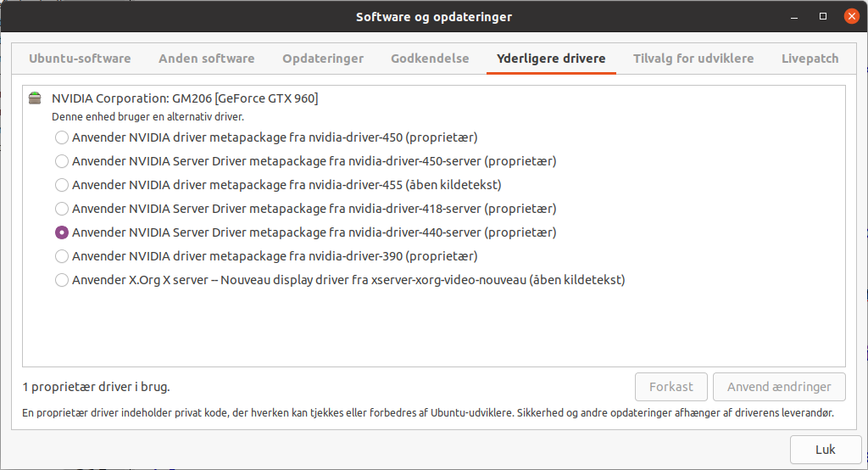Screen dimensions: 868x470
Task: Switch to the Livepatch tab
Action: coord(810,59)
